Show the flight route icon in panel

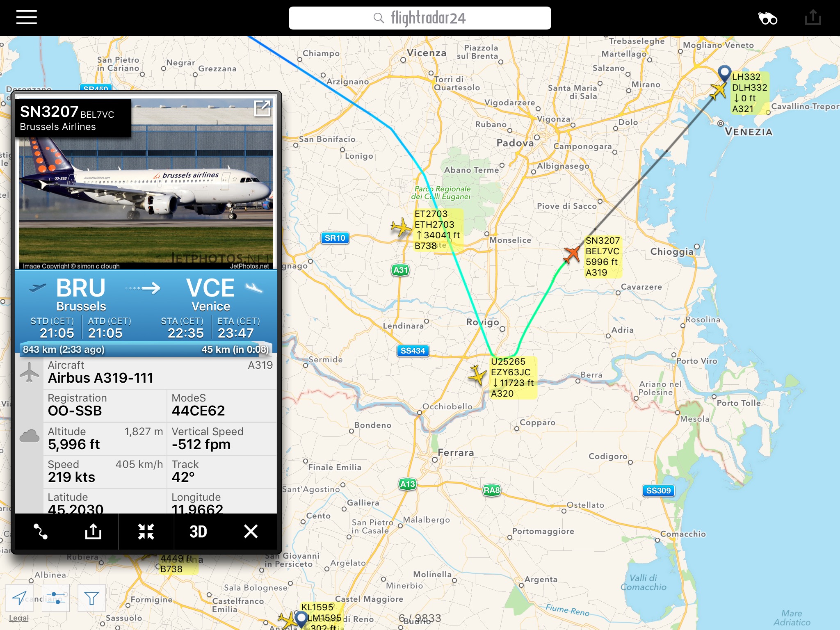(40, 531)
